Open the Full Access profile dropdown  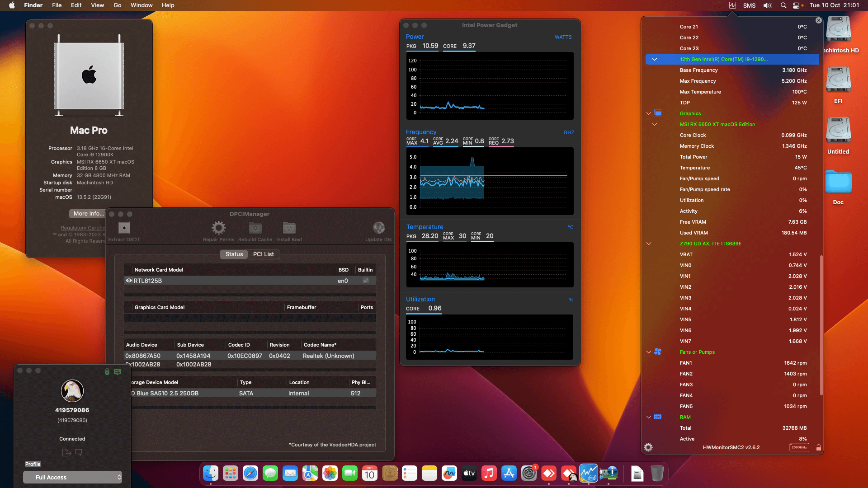[72, 477]
